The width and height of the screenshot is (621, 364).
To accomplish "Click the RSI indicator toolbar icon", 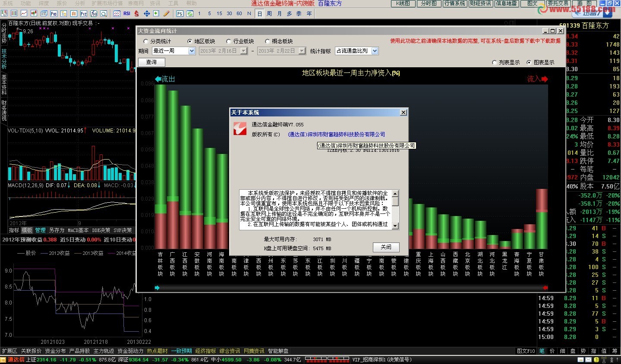I will pos(127,13).
